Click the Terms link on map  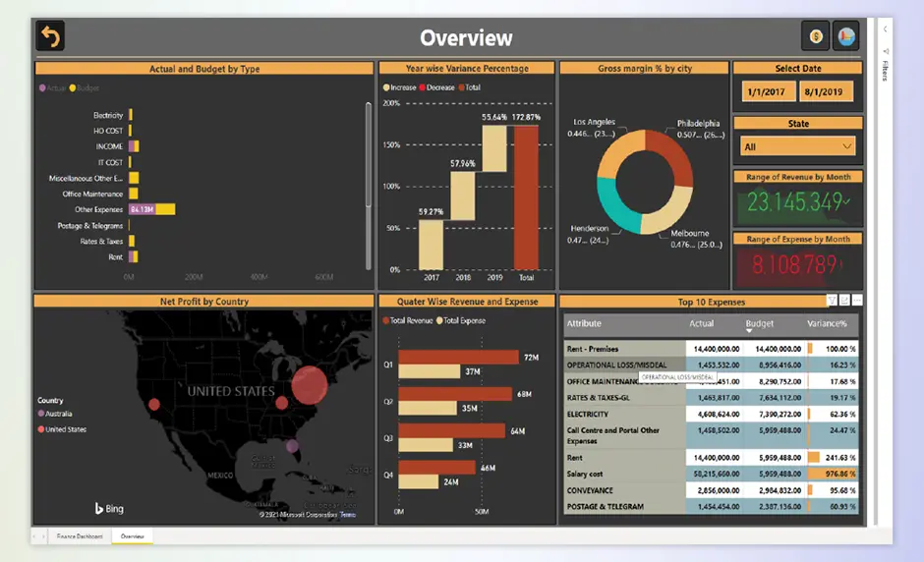coord(348,514)
